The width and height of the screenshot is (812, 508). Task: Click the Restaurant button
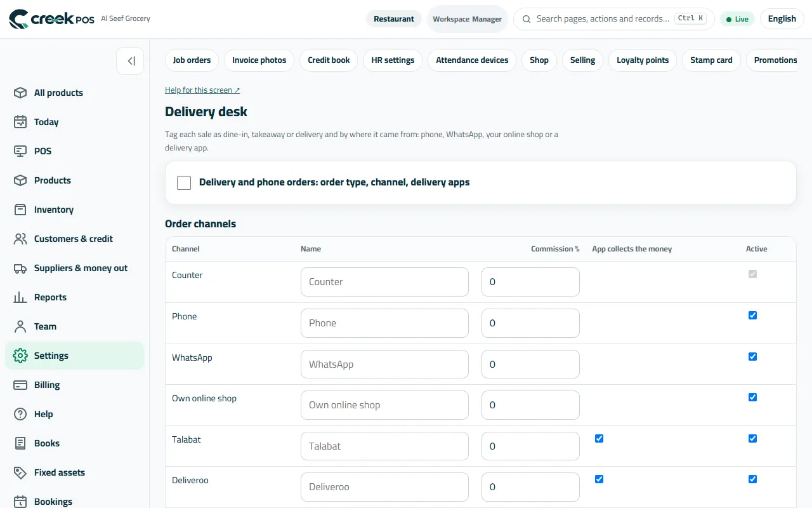coord(393,19)
